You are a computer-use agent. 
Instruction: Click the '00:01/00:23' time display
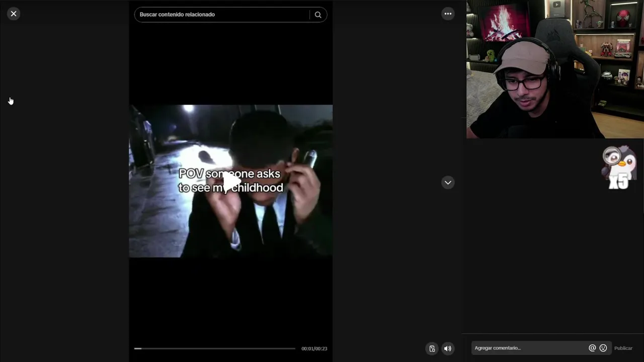[x=314, y=348]
